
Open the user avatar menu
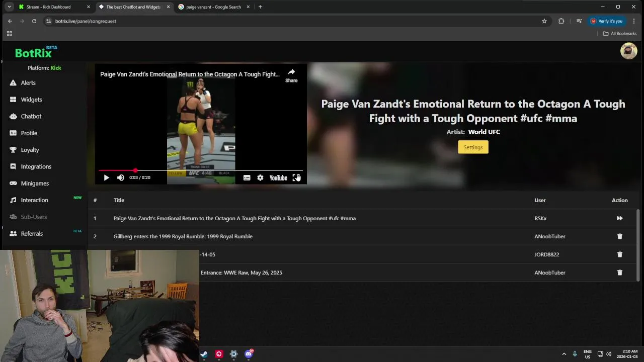[628, 51]
